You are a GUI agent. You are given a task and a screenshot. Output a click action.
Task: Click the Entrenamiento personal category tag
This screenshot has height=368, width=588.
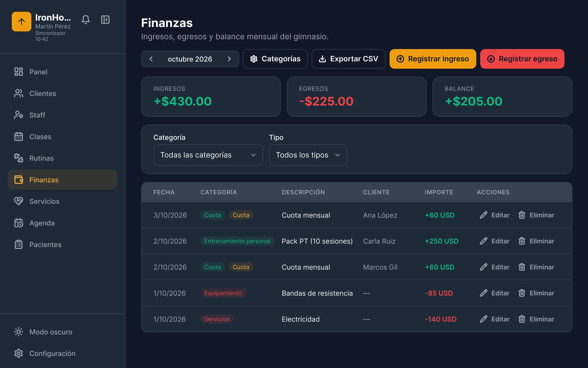237,241
